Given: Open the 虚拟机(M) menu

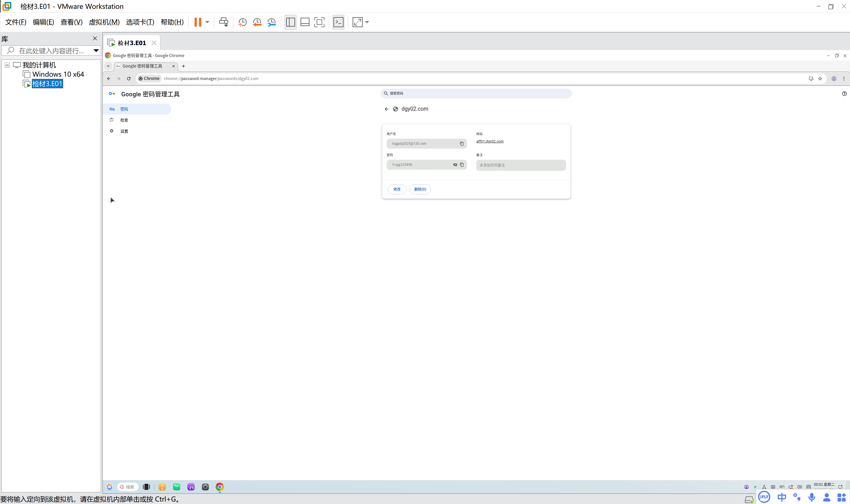Looking at the screenshot, I should coord(104,22).
